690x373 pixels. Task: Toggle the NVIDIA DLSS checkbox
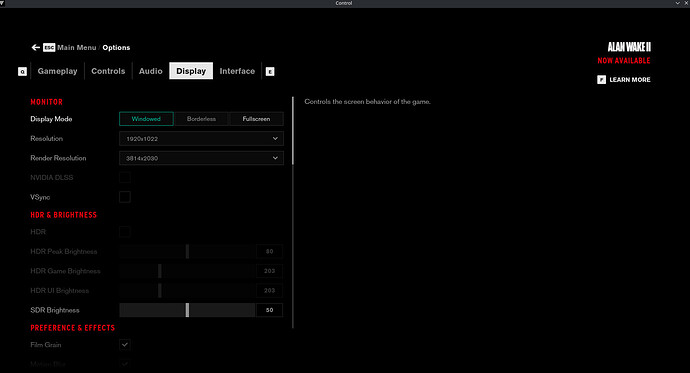125,177
